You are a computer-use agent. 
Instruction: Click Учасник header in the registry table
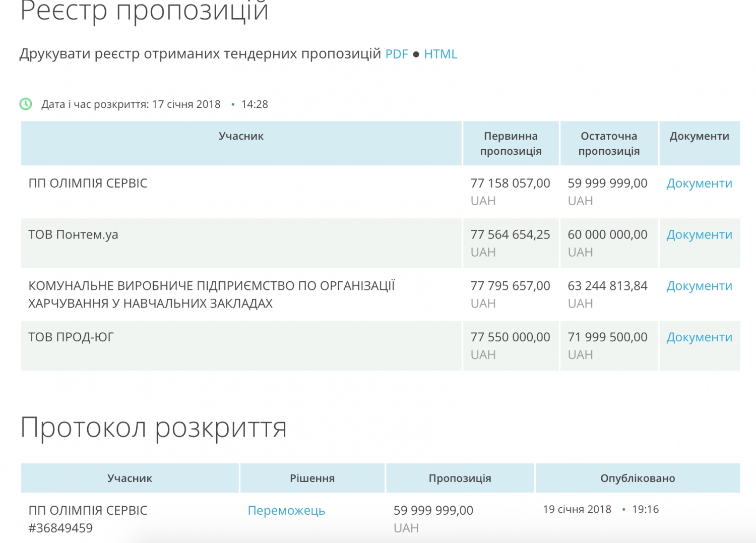point(241,136)
